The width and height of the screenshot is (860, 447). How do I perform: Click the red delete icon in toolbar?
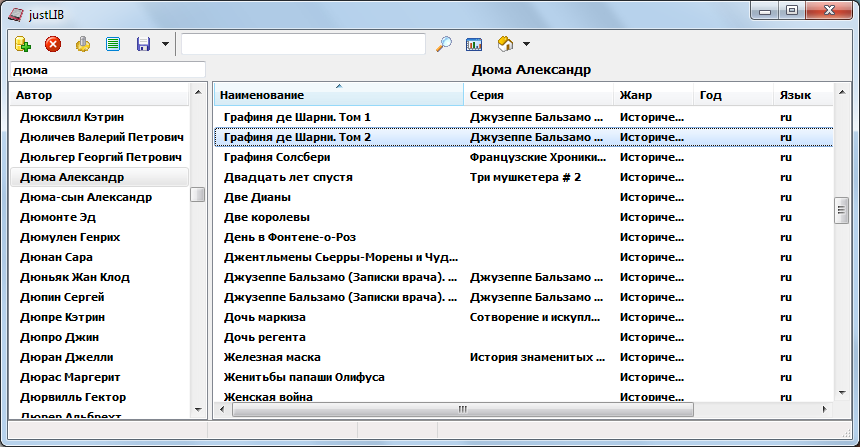point(53,44)
